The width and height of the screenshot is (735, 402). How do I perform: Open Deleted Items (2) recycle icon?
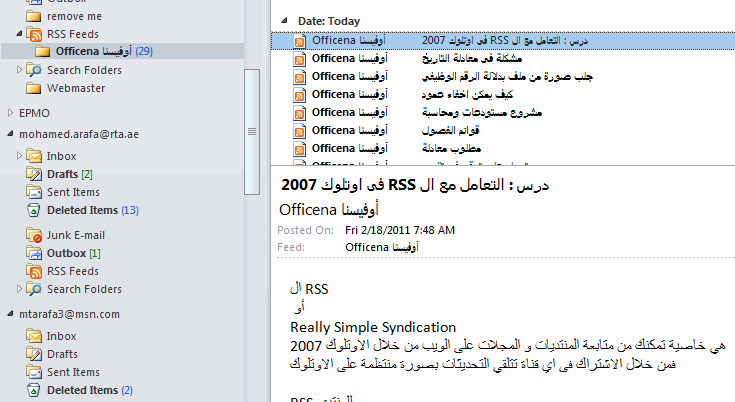(x=34, y=390)
